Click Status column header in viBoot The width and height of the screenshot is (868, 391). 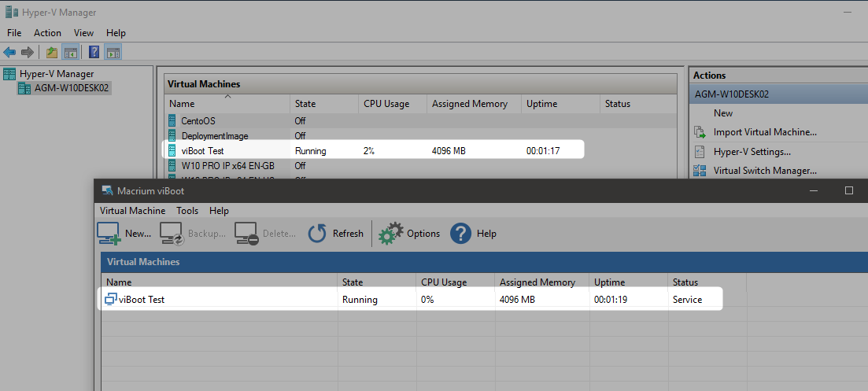point(707,282)
